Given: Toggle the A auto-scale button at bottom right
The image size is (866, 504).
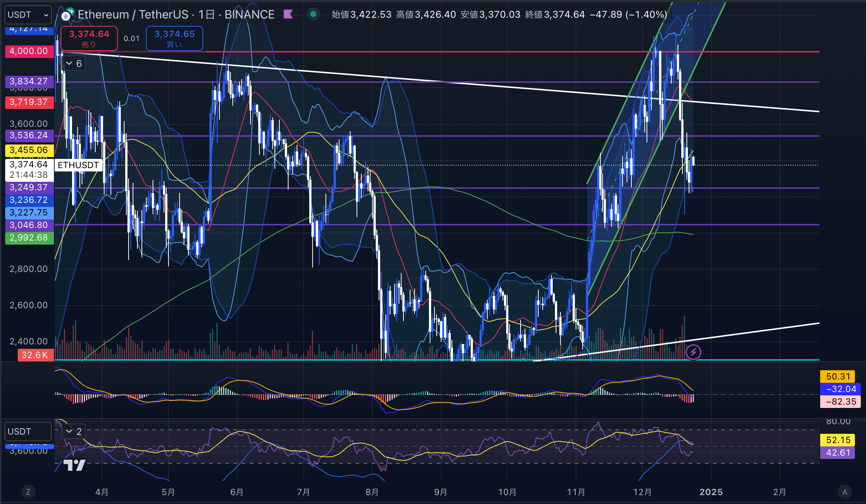Looking at the screenshot, I should pyautogui.click(x=845, y=492).
